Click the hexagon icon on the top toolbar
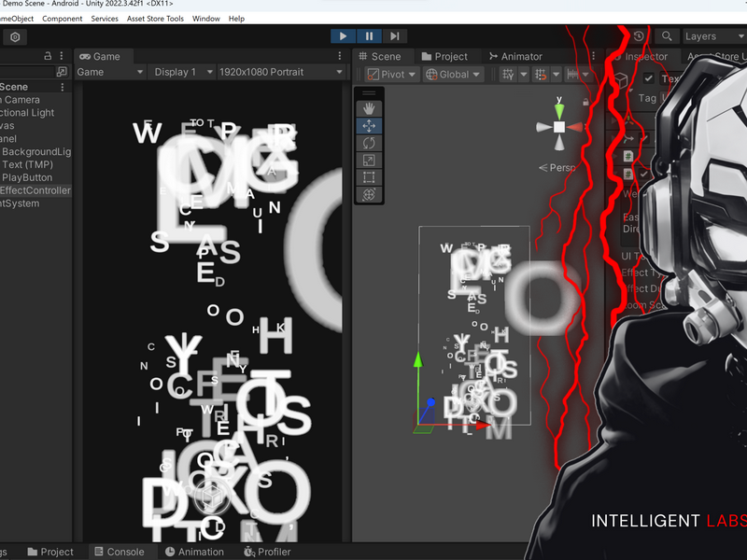The image size is (747, 560). coord(15,37)
